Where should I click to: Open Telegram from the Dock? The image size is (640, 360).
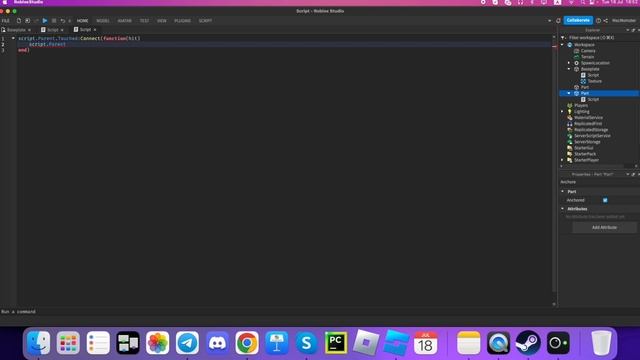click(187, 343)
